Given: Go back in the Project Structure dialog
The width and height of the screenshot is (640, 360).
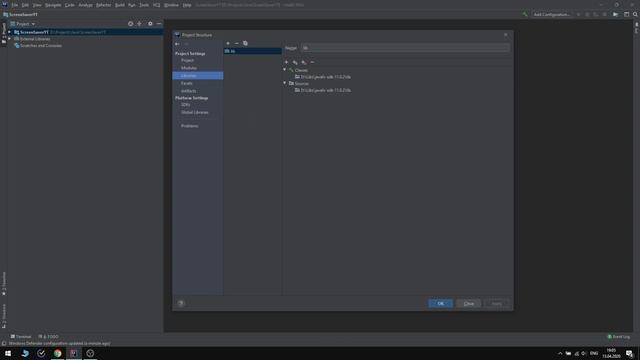Looking at the screenshot, I should pos(177,44).
